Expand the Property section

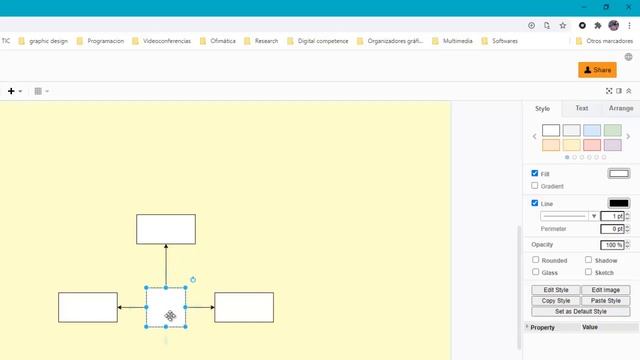click(527, 327)
